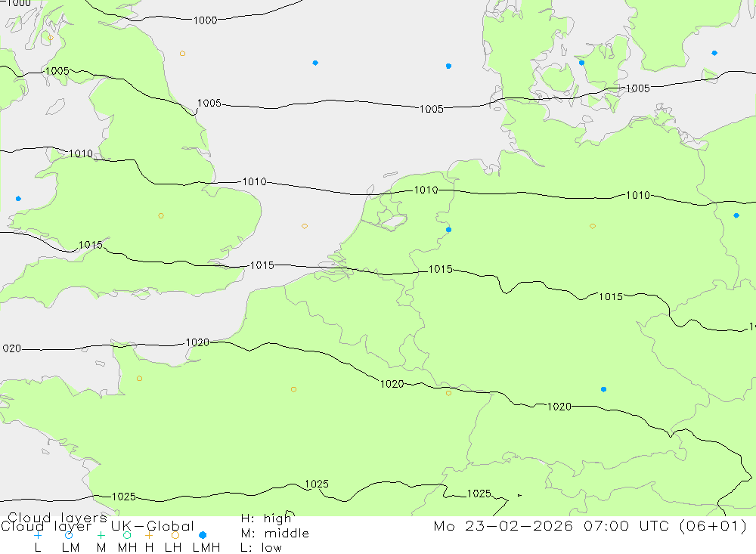Select the LH circle beside the Germany 1020 isobar
This screenshot has width=756, height=554.
pyautogui.click(x=449, y=393)
